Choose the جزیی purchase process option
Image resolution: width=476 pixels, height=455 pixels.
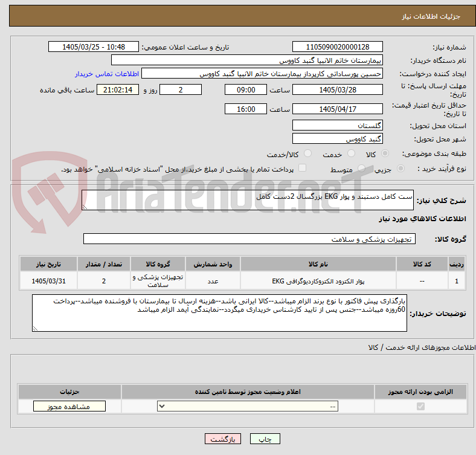pos(400,168)
